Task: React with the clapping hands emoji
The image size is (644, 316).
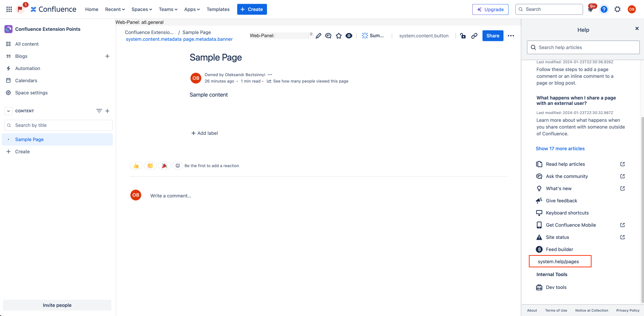Action: 150,166
